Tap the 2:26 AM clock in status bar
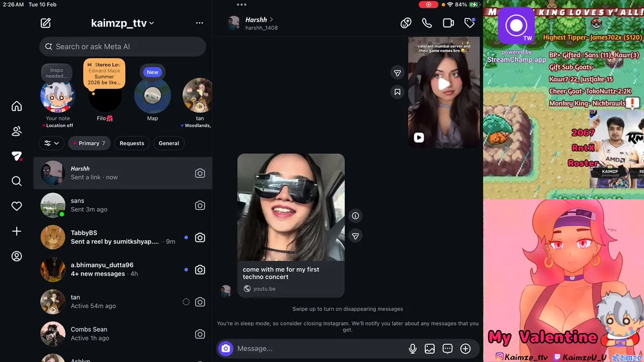 point(13,5)
